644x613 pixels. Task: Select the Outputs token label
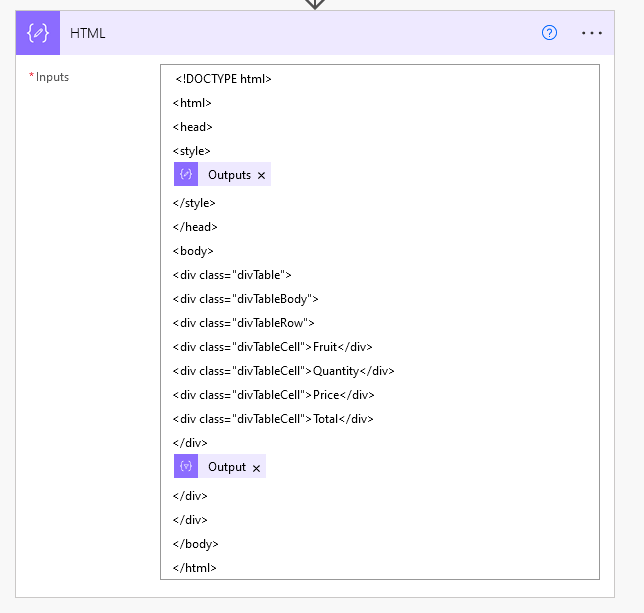click(x=229, y=175)
